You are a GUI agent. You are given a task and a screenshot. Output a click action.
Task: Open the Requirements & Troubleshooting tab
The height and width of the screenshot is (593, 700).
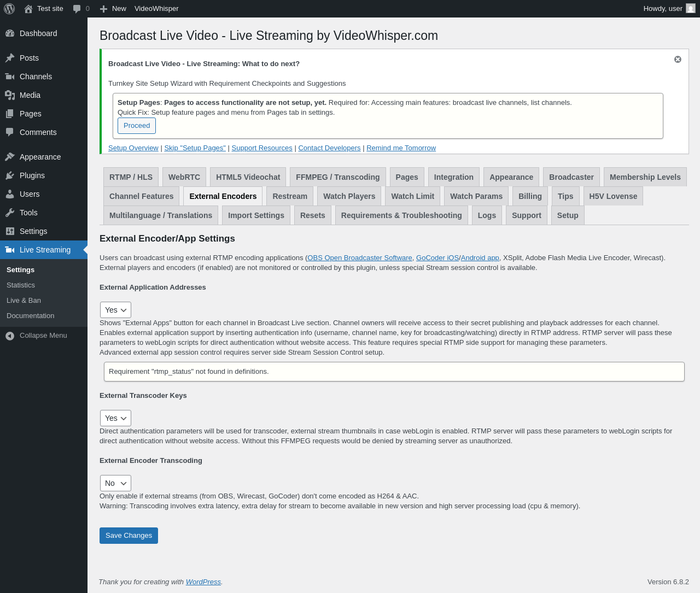pyautogui.click(x=401, y=215)
